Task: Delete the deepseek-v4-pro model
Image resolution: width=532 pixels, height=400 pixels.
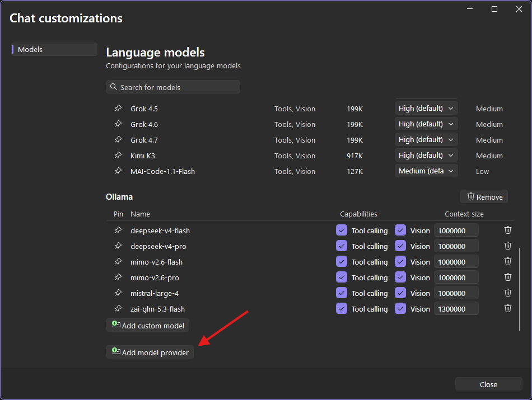Action: (x=507, y=246)
